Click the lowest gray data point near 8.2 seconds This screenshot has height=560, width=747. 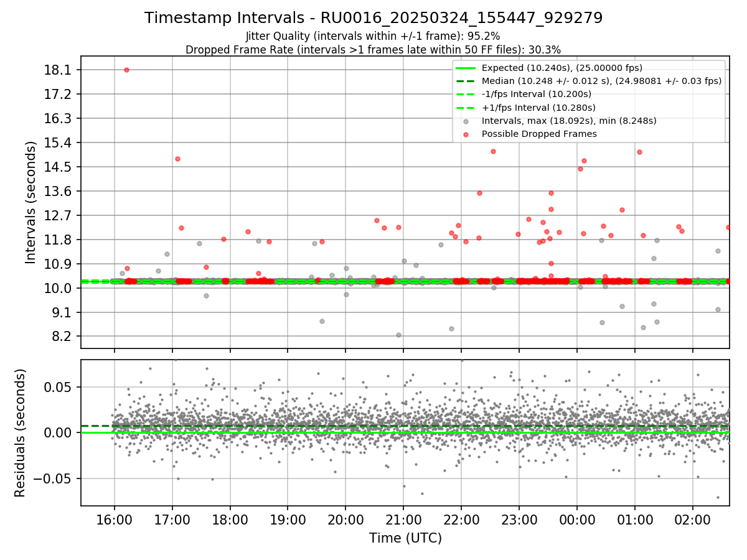pos(398,335)
